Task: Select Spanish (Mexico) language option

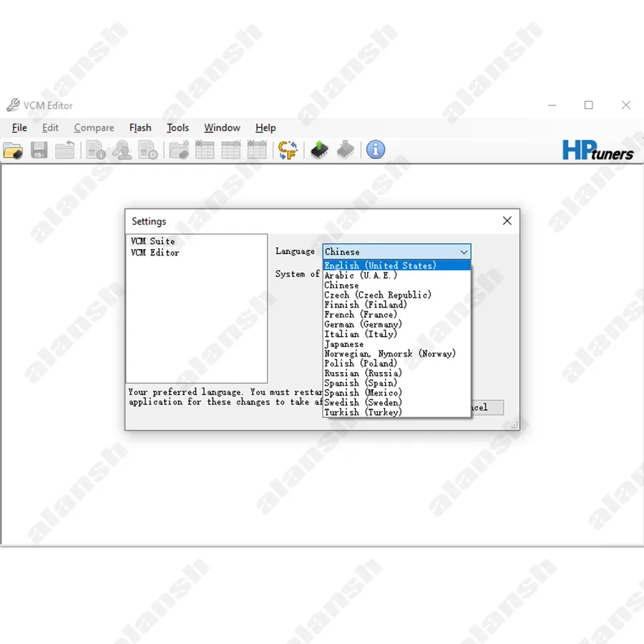Action: coord(396,393)
